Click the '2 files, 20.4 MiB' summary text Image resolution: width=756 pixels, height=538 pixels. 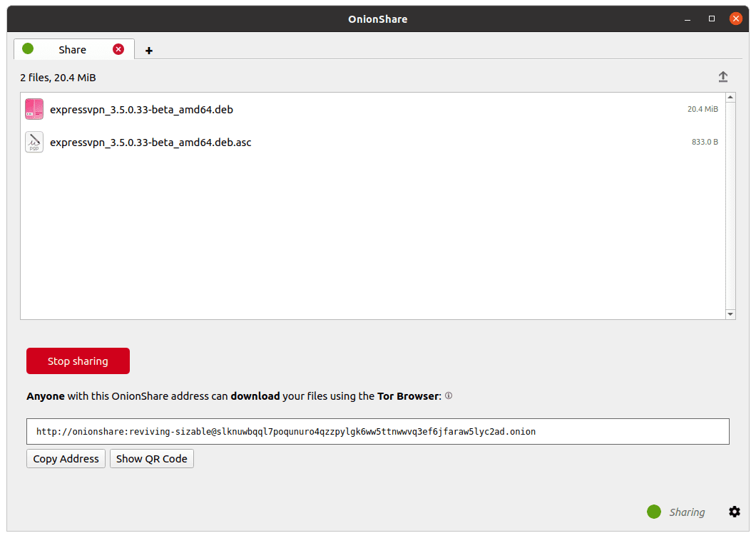58,78
